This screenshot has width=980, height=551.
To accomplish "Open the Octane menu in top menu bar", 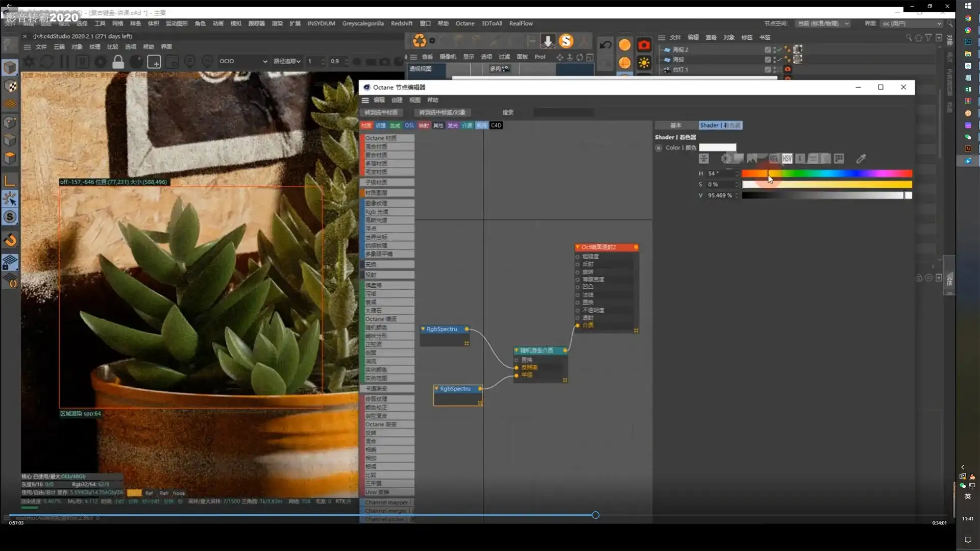I will tap(464, 23).
